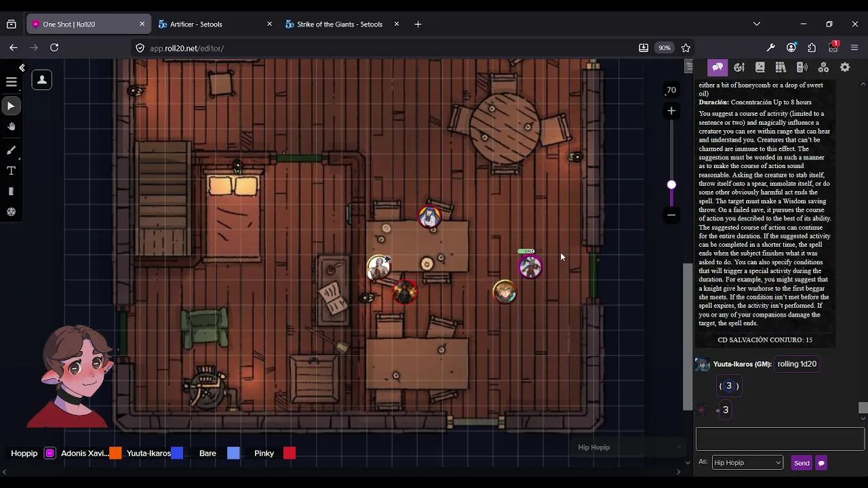Screen dimensions: 868x488
Task: Click Bare's light blue color swatch
Action: click(x=233, y=453)
